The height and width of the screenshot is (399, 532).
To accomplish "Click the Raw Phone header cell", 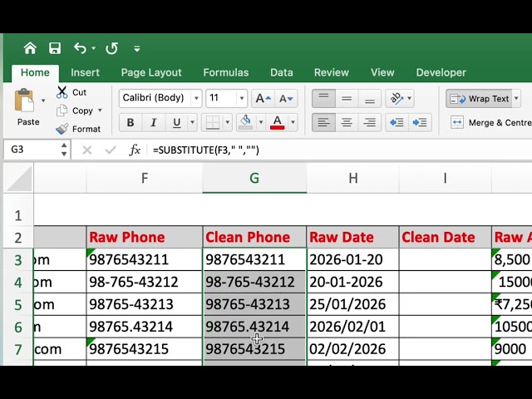I will click(x=145, y=237).
